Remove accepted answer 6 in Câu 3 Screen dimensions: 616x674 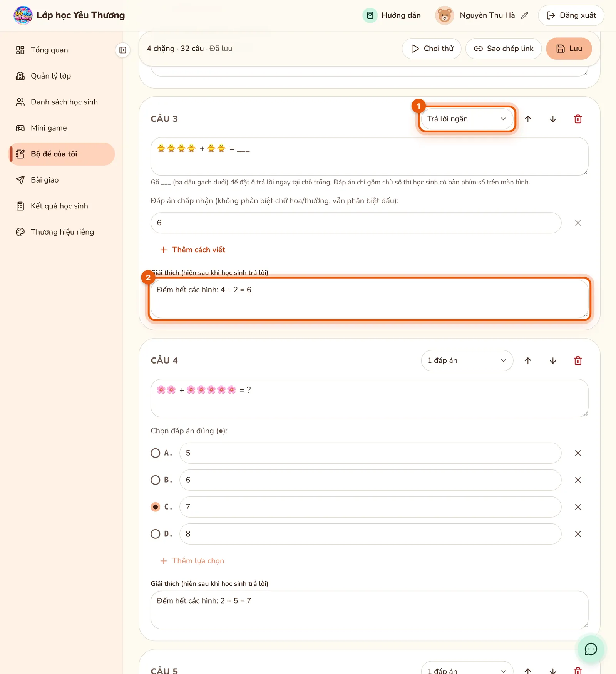click(578, 223)
